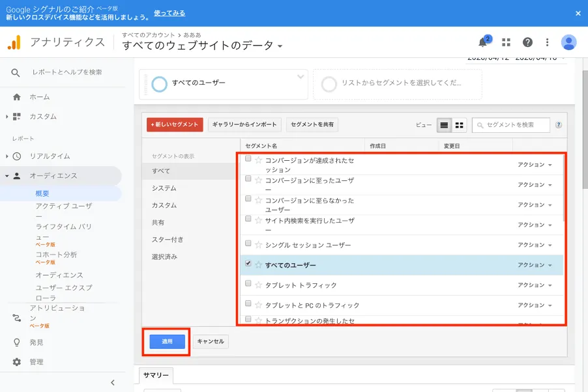Select the 選択済み segment filter
Viewport: 588px width, 392px height.
pos(164,257)
